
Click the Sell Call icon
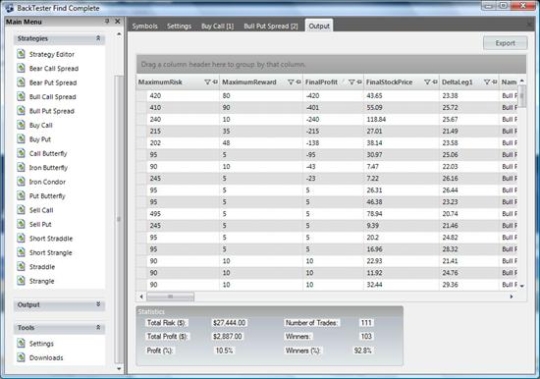click(21, 210)
